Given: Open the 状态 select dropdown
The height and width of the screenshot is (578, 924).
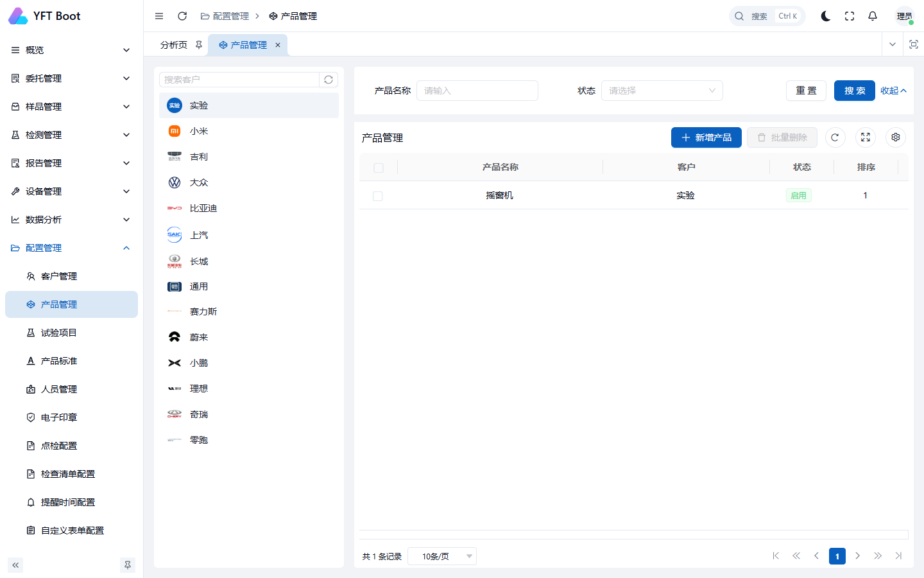Looking at the screenshot, I should coord(662,91).
